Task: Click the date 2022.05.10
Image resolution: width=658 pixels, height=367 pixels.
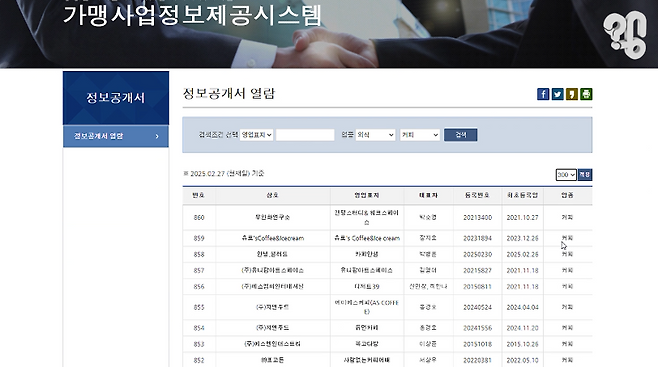Action: coord(522,360)
